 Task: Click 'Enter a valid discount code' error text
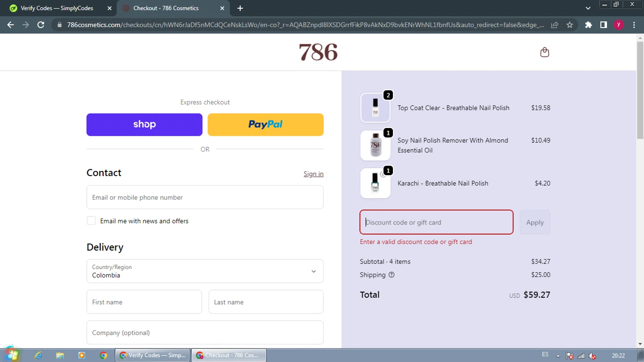416,242
